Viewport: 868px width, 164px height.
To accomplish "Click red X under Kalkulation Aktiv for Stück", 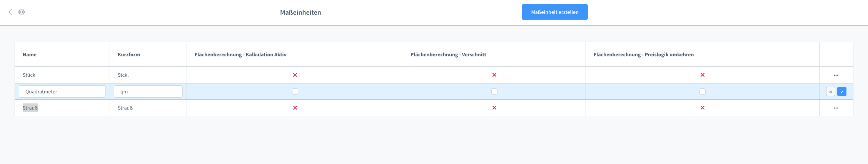I will point(295,75).
